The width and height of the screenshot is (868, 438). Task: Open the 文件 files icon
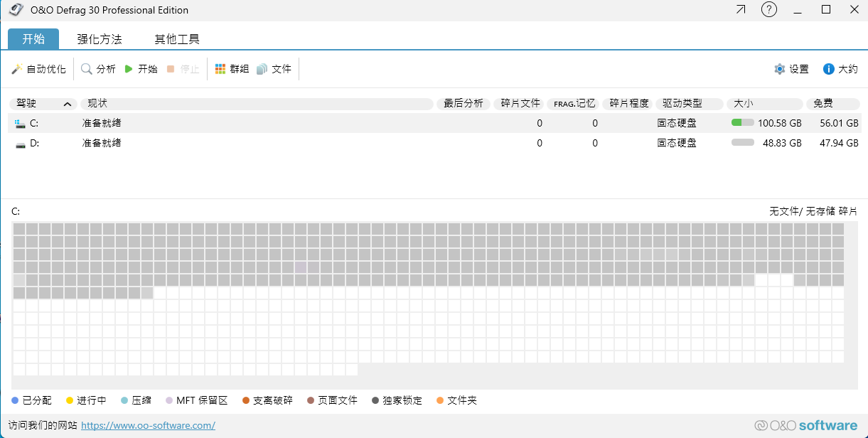point(262,69)
